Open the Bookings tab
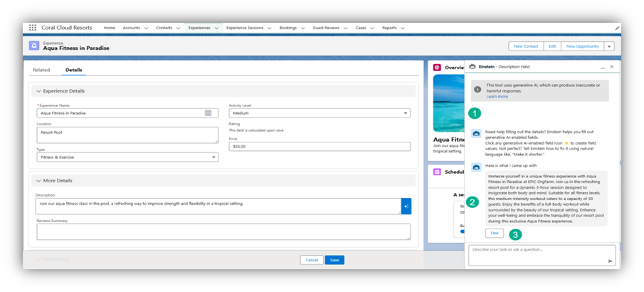The height and width of the screenshot is (292, 644). point(288,28)
